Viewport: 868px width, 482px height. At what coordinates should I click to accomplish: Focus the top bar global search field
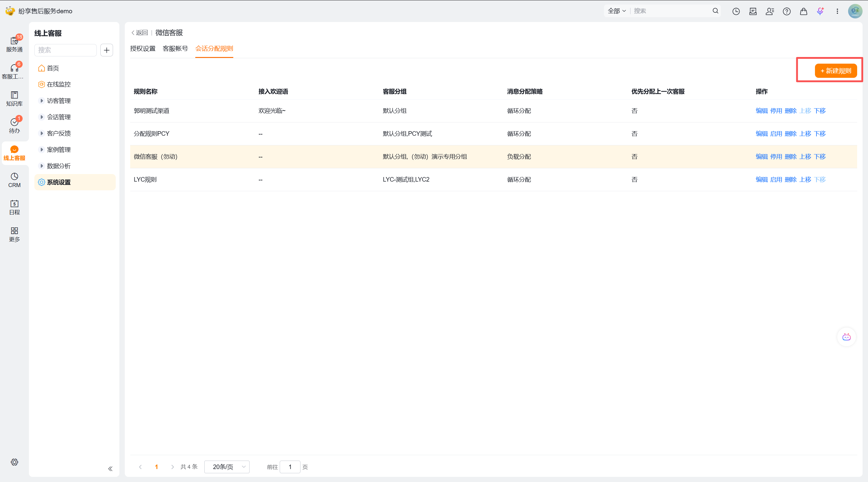pyautogui.click(x=671, y=11)
